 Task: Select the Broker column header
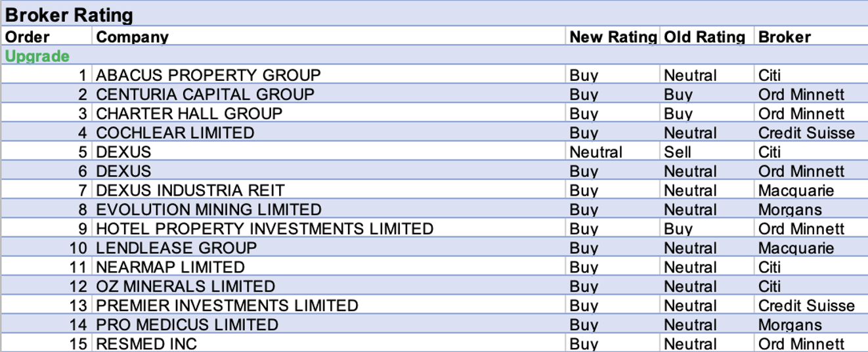point(785,37)
